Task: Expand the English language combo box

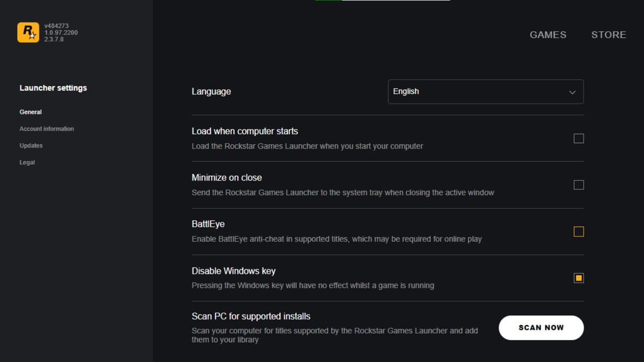Action: 486,92
